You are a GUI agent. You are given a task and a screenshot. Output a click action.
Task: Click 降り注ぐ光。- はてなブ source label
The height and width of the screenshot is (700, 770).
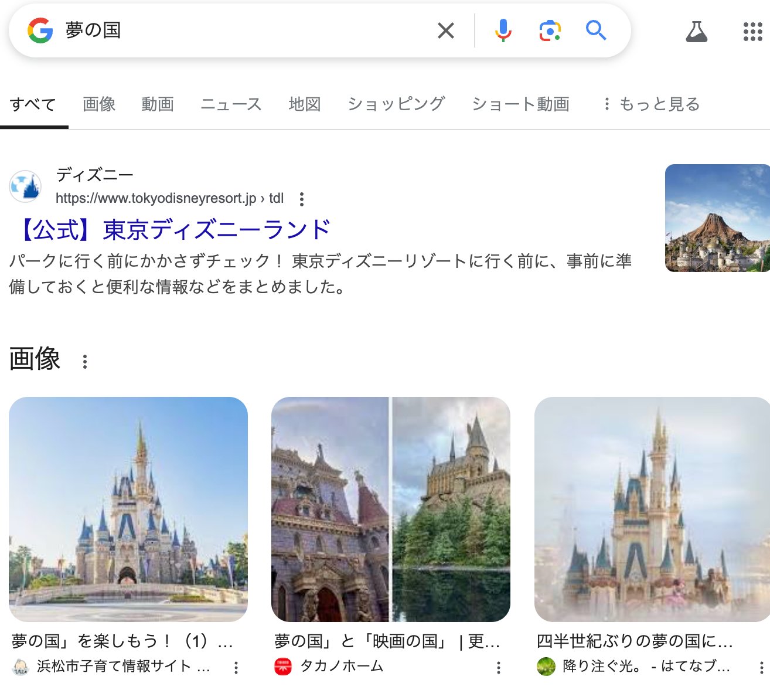(x=646, y=667)
